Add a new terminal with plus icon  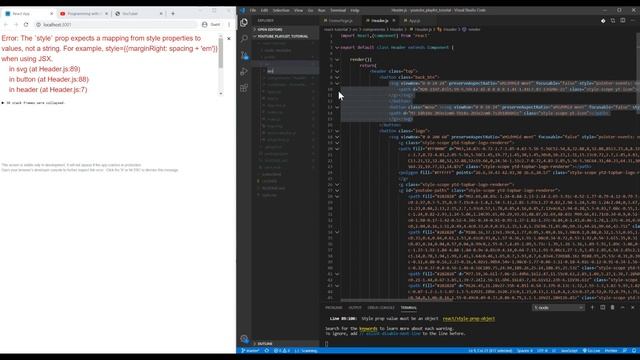592,307
